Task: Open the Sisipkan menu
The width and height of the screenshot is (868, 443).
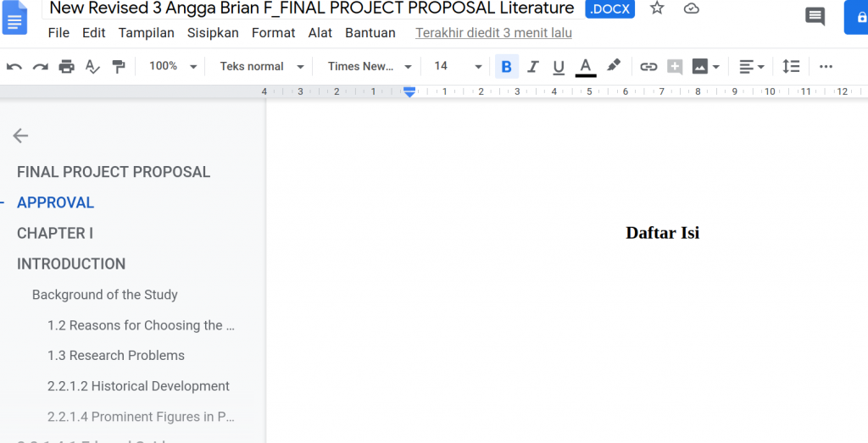Action: tap(213, 33)
